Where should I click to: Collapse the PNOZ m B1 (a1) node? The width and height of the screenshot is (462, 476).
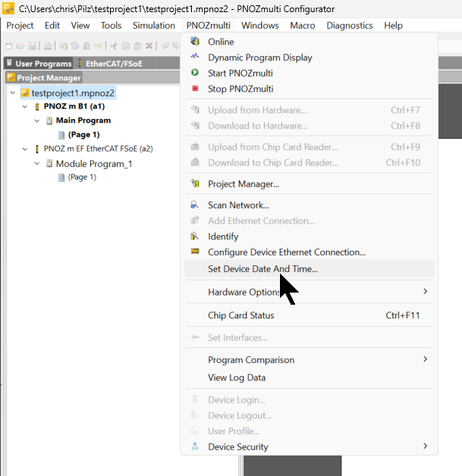point(25,107)
